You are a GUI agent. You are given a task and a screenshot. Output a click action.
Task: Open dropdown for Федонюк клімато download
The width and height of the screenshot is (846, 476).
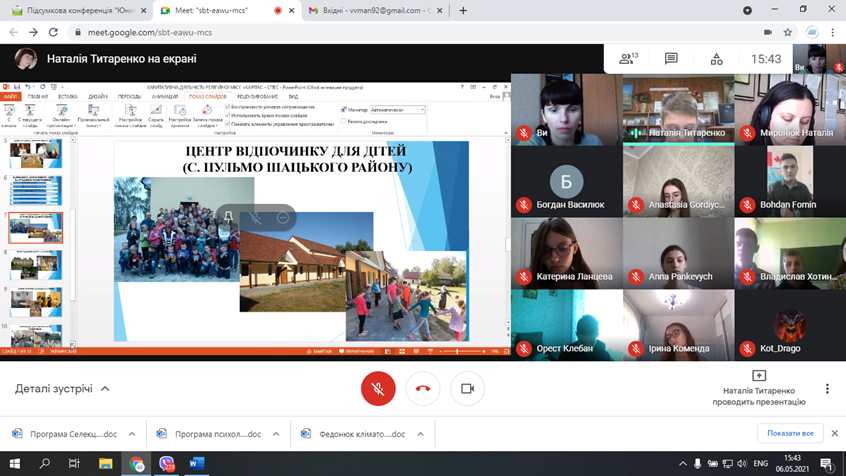pos(420,434)
